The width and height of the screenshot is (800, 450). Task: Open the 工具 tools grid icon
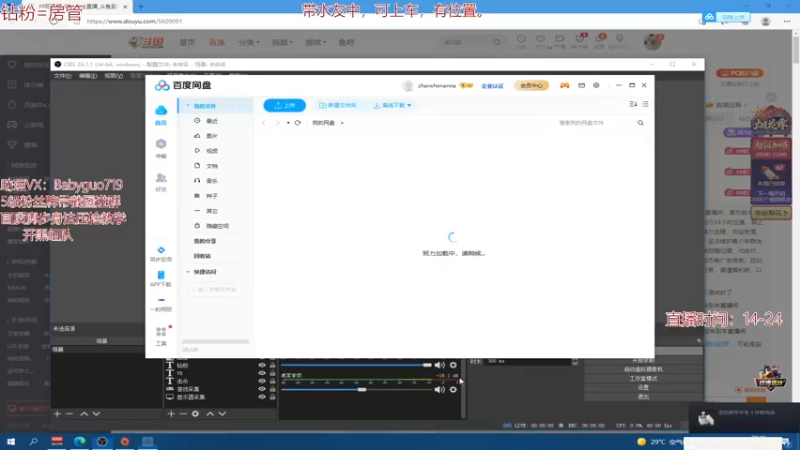[x=161, y=332]
